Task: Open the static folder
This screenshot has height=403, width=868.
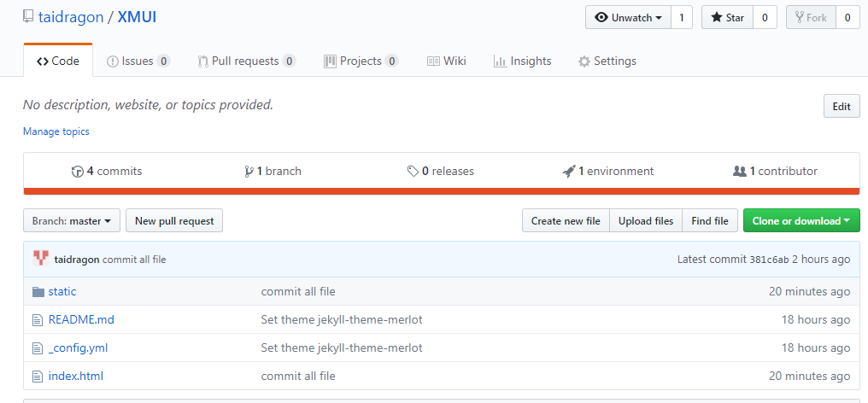Action: click(62, 291)
